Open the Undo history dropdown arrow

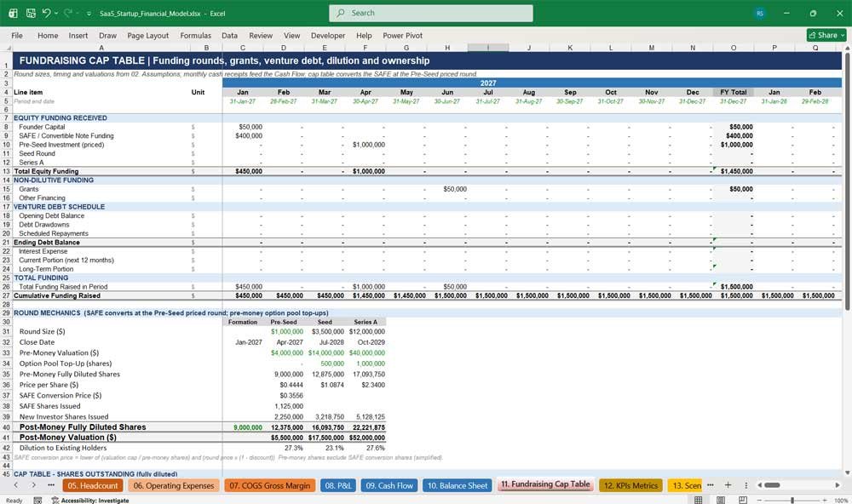click(x=56, y=13)
